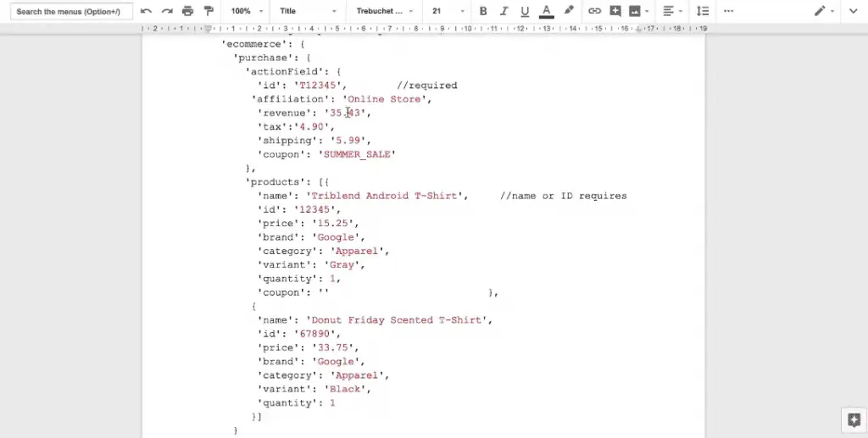Activate the Paint format tool

click(209, 11)
